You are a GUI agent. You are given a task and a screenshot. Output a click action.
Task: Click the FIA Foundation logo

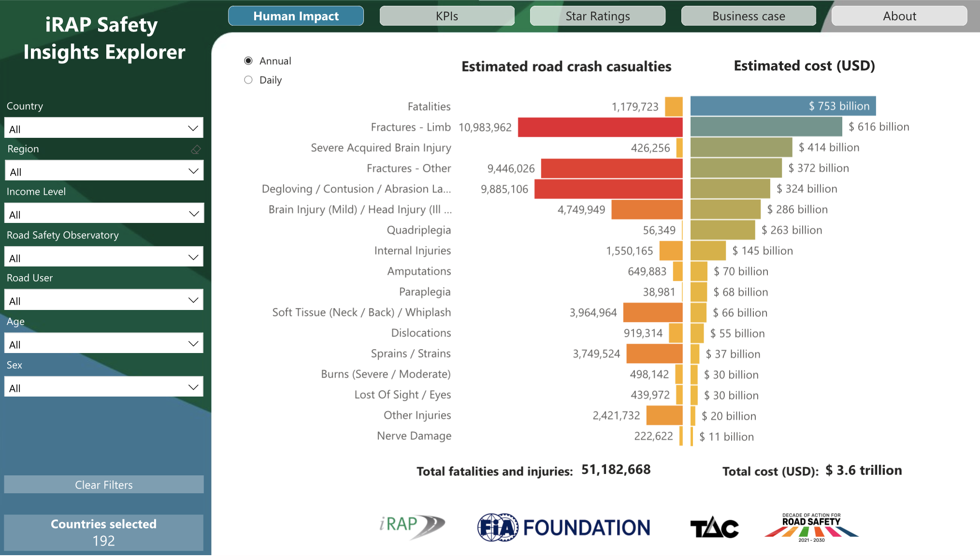point(563,527)
